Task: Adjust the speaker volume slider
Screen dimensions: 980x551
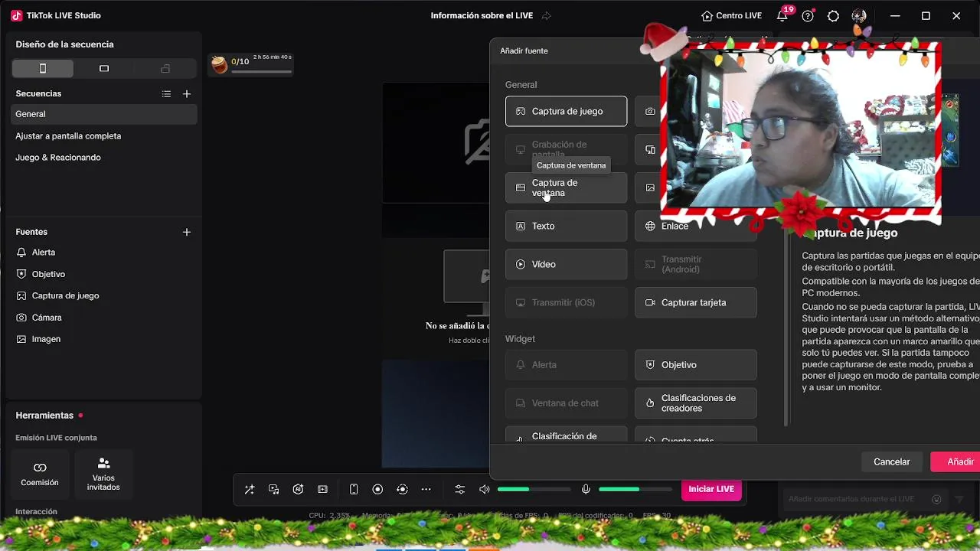Action: click(x=534, y=490)
